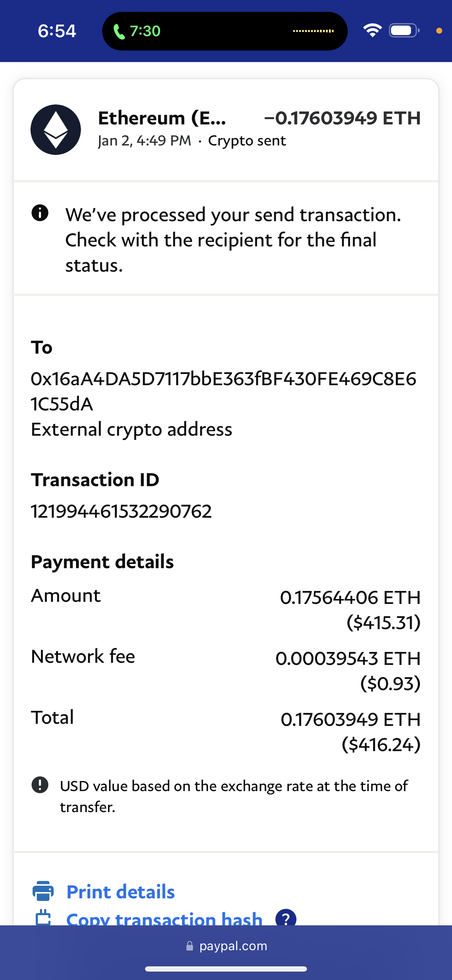Screen dimensions: 452x980
Task: Tap the Ethereum logo icon
Action: click(56, 130)
